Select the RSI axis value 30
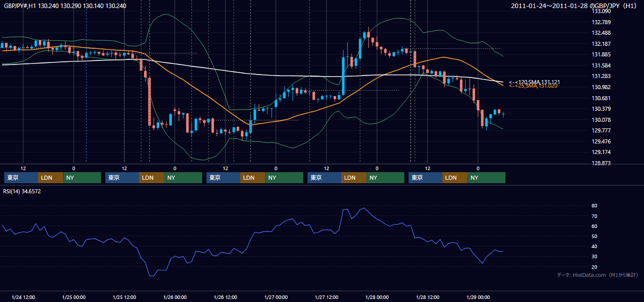644x302 pixels. pos(595,257)
